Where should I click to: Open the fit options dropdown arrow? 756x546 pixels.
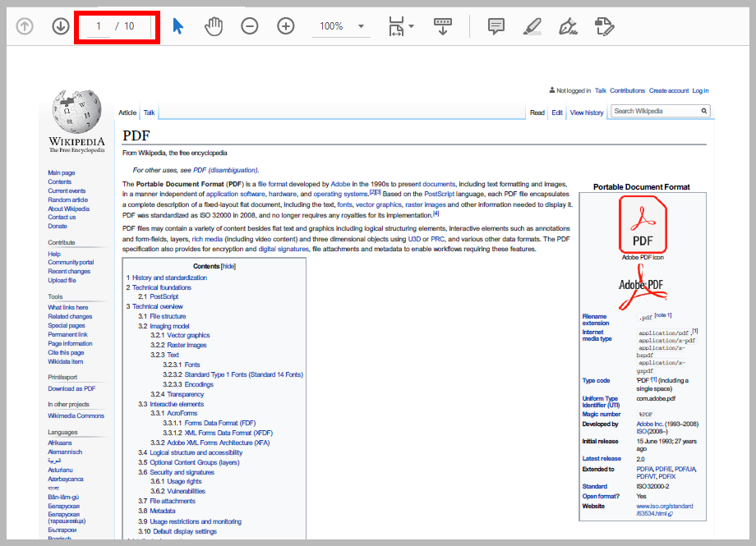(x=411, y=26)
